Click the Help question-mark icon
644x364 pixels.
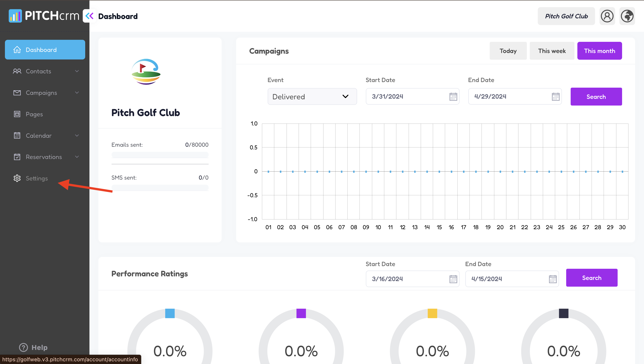click(23, 347)
